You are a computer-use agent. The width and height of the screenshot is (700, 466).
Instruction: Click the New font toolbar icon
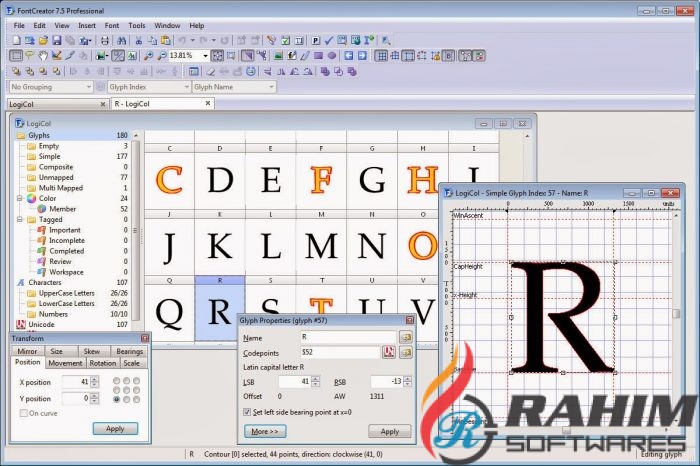tap(17, 41)
